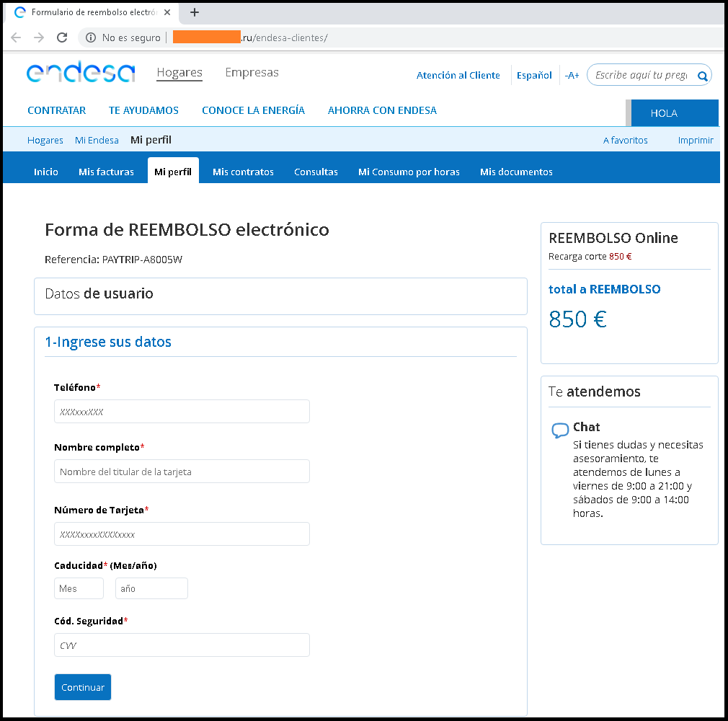
Task: Click the browser forward arrow
Action: [x=39, y=37]
